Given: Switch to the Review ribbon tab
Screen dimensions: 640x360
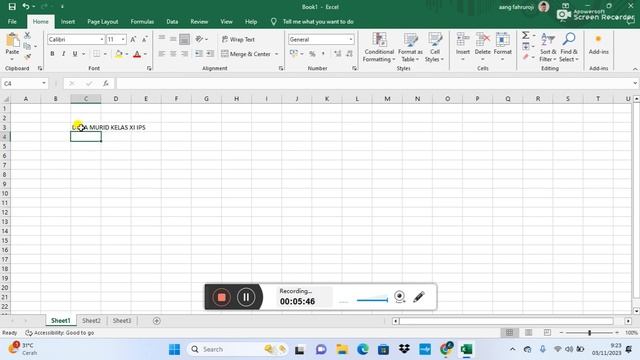Looking at the screenshot, I should point(199,22).
